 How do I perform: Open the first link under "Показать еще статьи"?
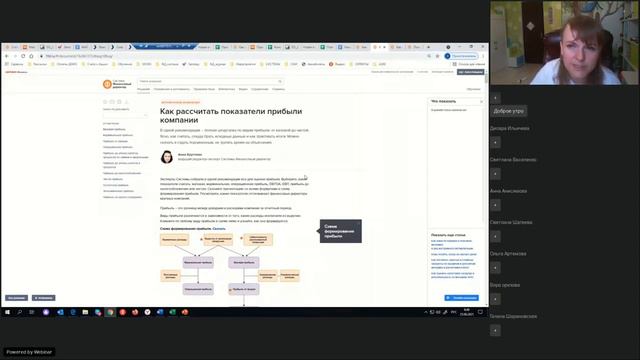[x=452, y=244]
